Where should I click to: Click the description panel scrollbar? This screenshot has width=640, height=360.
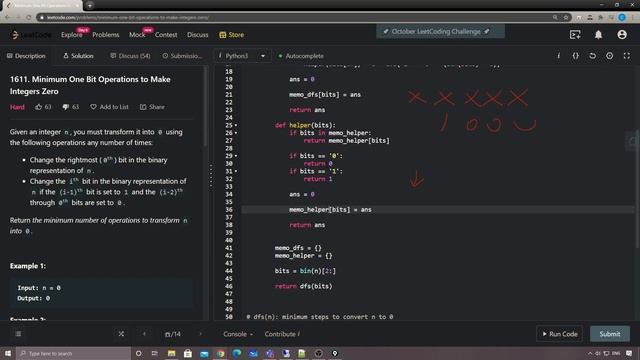205,107
